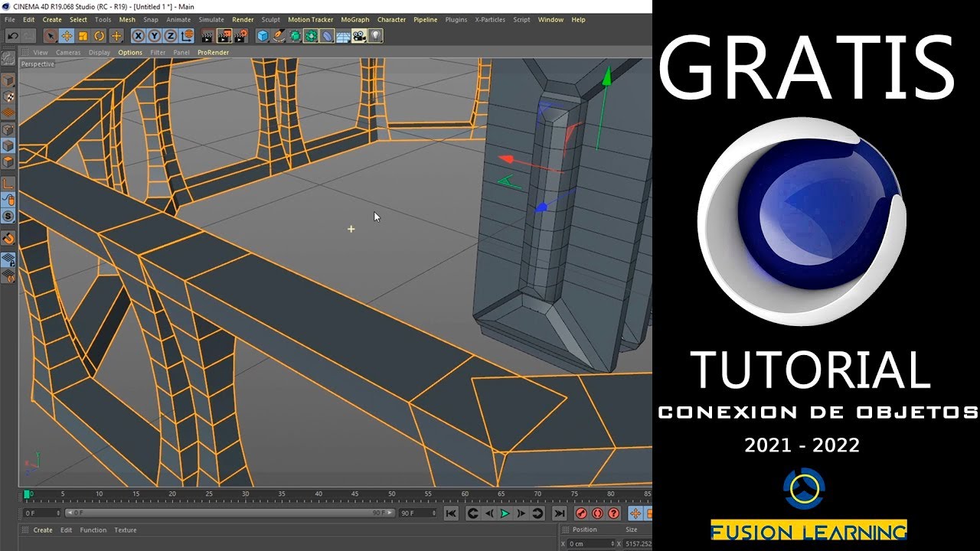
Task: Jump to the start of animation
Action: (451, 514)
